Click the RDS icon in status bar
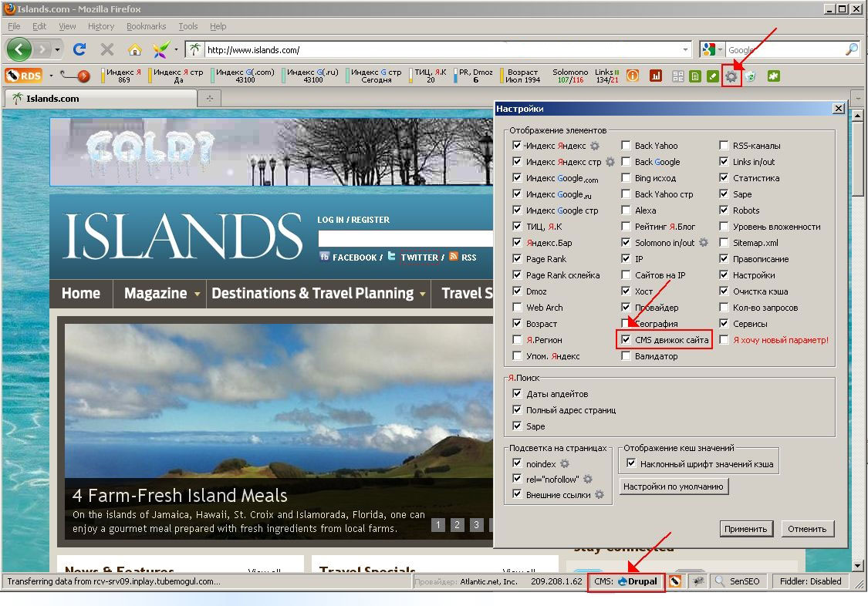Image resolution: width=868 pixels, height=606 pixels. [x=675, y=581]
